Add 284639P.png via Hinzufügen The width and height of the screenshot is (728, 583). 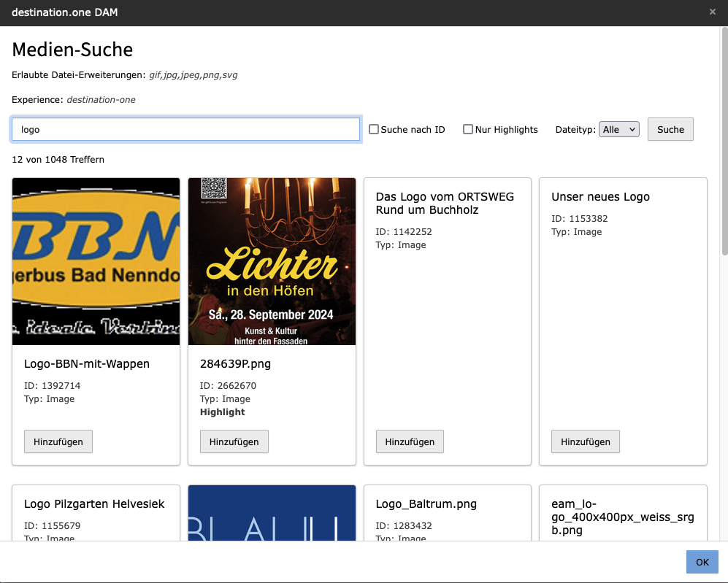tap(234, 441)
